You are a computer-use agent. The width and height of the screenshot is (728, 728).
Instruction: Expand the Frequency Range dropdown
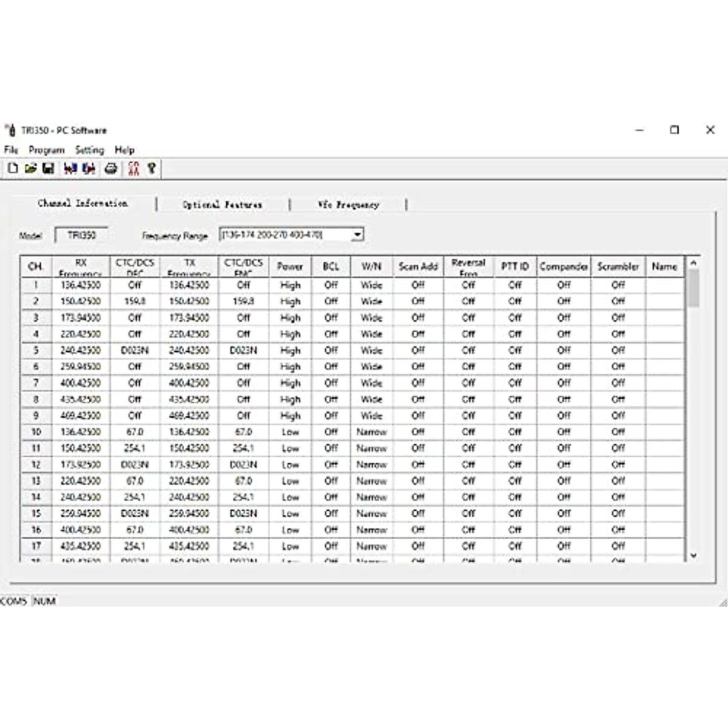tap(358, 235)
